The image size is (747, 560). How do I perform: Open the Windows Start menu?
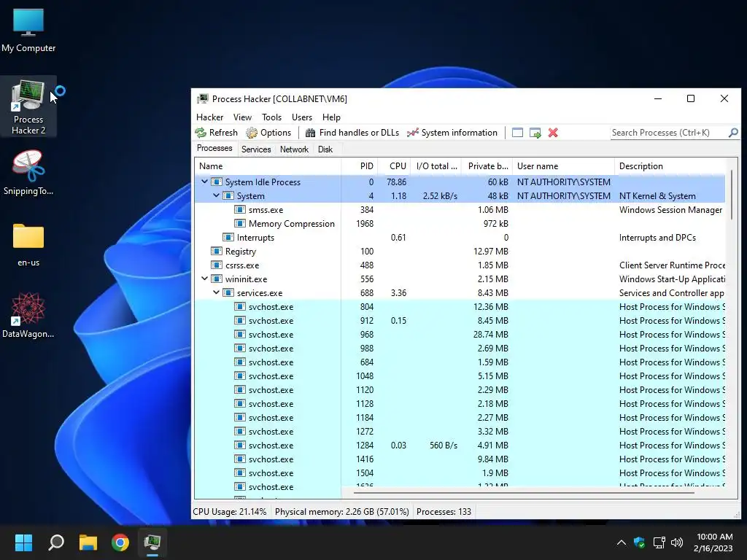point(23,542)
